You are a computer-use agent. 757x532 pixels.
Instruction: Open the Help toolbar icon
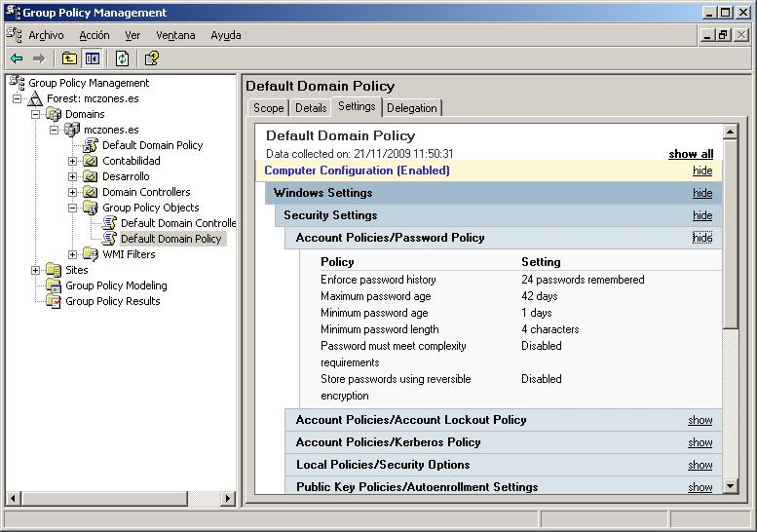point(152,58)
